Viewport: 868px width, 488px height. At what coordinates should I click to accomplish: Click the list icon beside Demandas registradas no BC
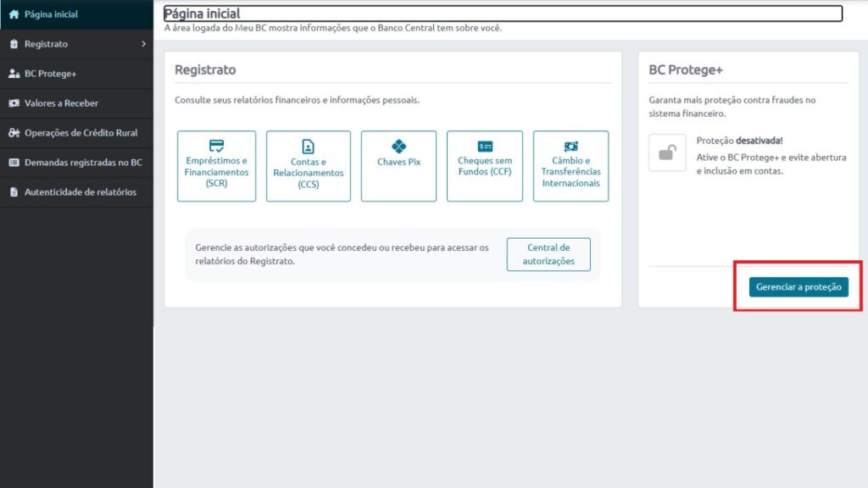point(14,162)
